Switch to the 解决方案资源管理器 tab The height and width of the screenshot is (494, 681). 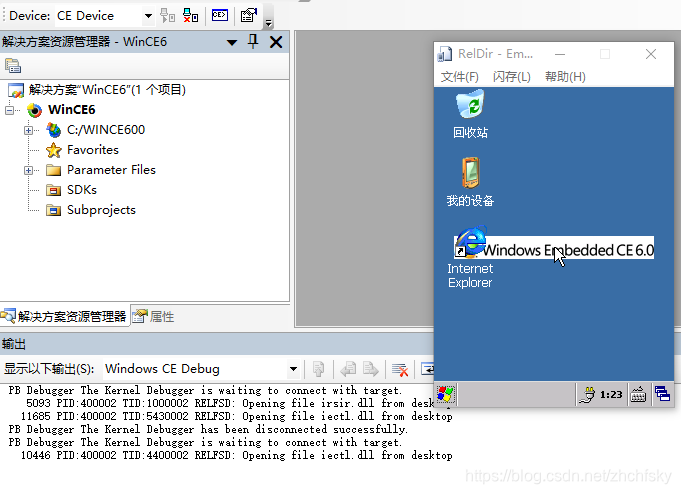(x=64, y=316)
